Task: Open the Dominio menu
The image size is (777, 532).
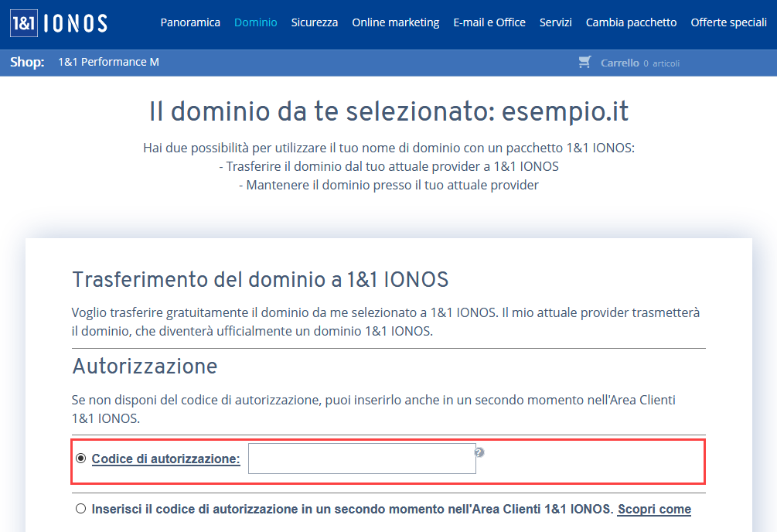Action: [256, 22]
